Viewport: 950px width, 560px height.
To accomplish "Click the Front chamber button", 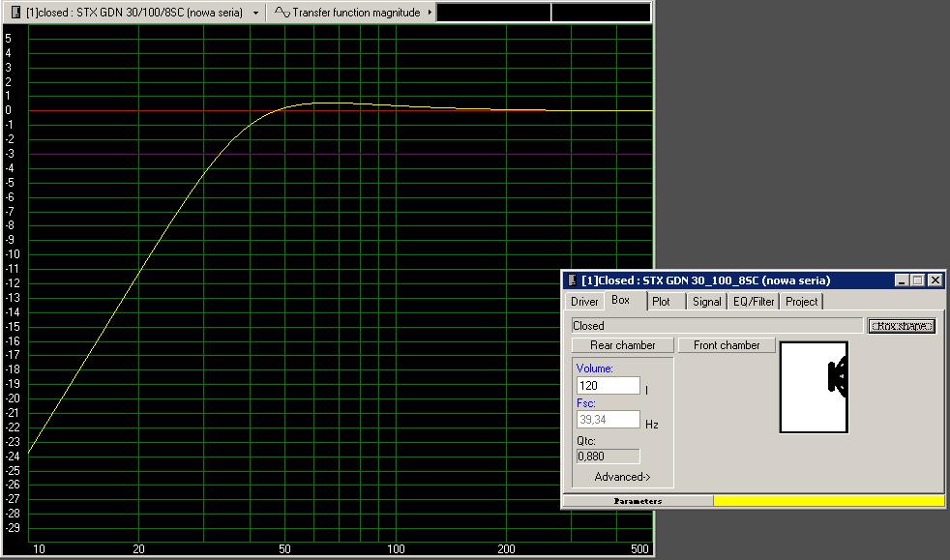I will point(727,345).
